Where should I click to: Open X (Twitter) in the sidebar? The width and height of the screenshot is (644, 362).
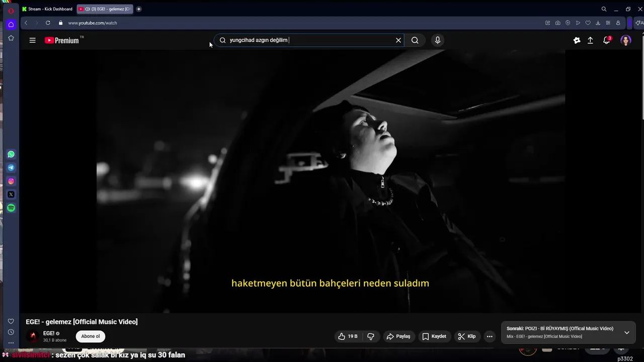(x=11, y=195)
